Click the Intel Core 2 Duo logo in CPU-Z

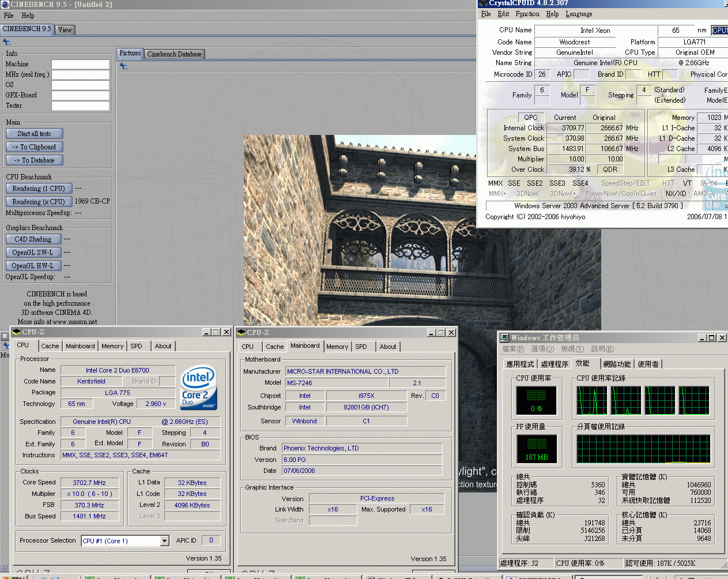[x=199, y=388]
